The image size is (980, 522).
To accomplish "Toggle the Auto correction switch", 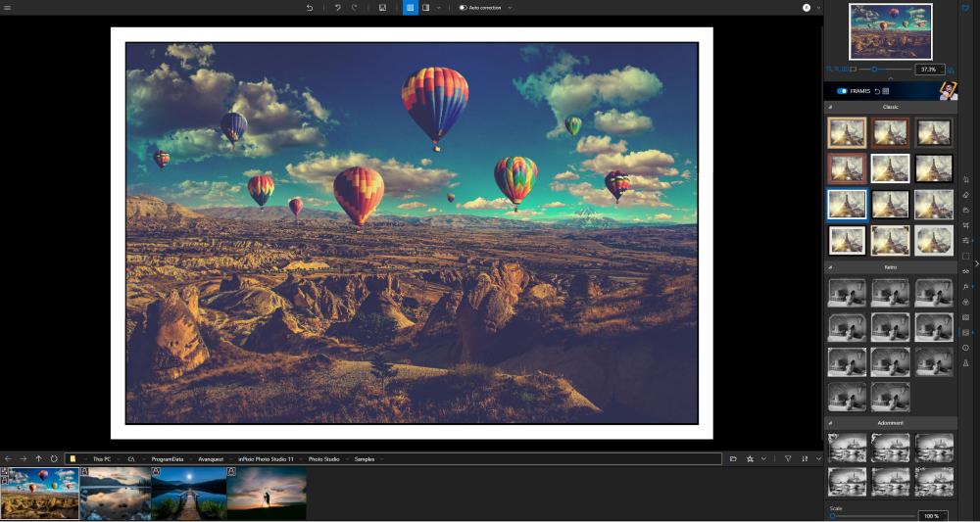I will pyautogui.click(x=464, y=7).
